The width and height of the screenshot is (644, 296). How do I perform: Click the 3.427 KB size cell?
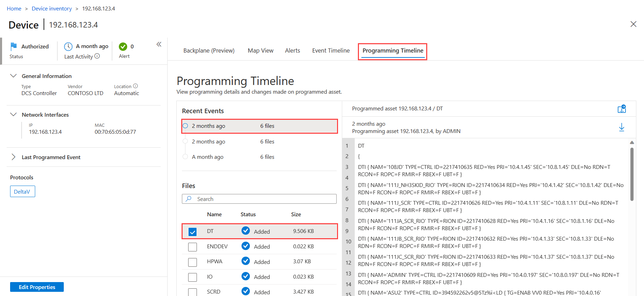tap(304, 291)
